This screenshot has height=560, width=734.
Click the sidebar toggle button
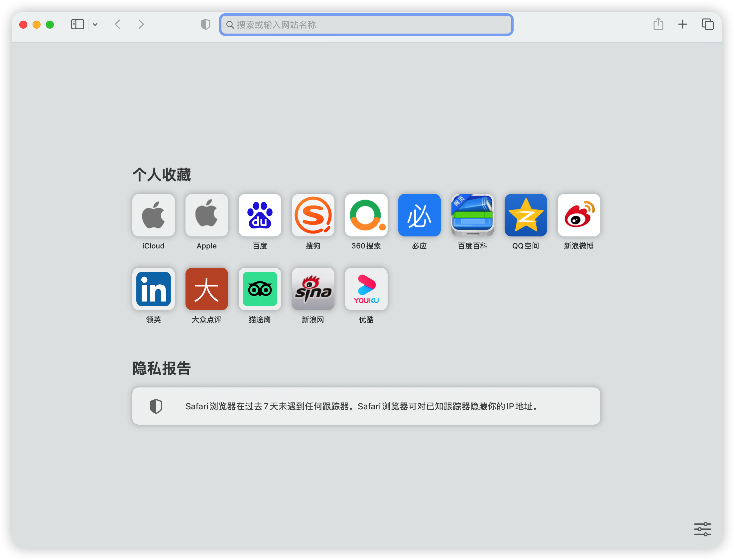pos(77,25)
